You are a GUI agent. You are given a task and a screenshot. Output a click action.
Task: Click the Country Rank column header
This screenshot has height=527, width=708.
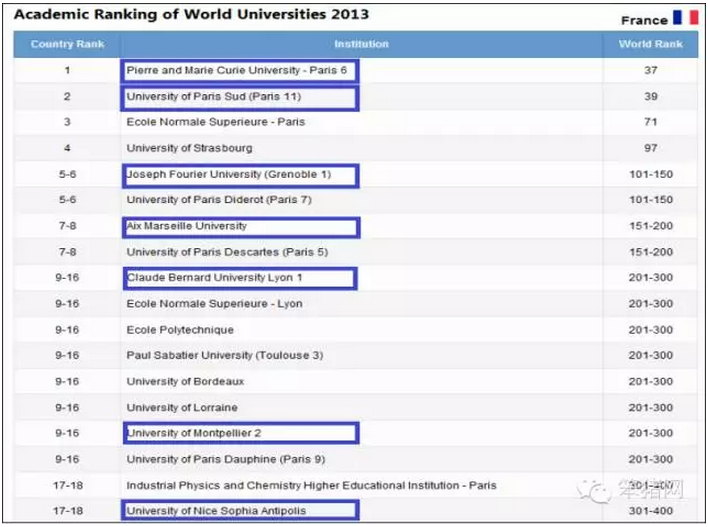[x=67, y=44]
